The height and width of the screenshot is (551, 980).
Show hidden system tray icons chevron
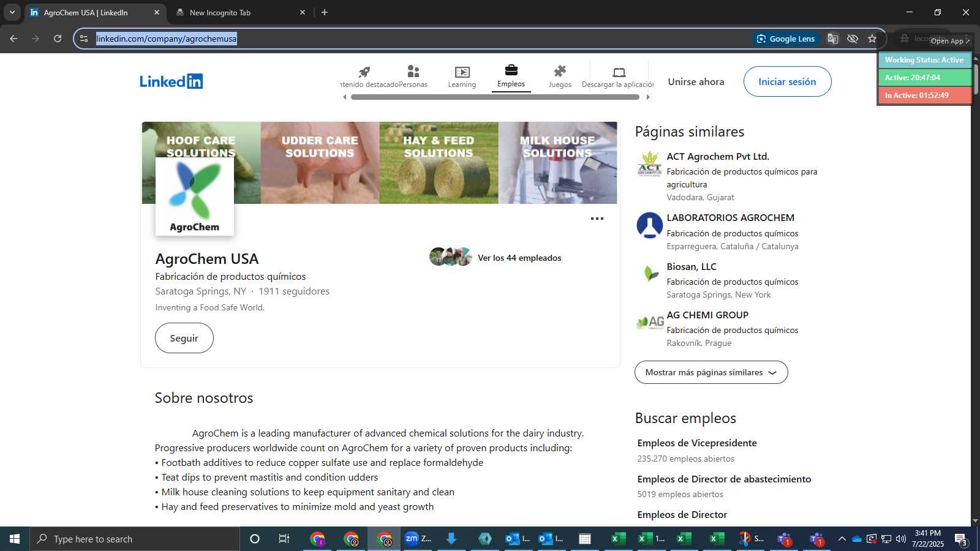click(842, 539)
